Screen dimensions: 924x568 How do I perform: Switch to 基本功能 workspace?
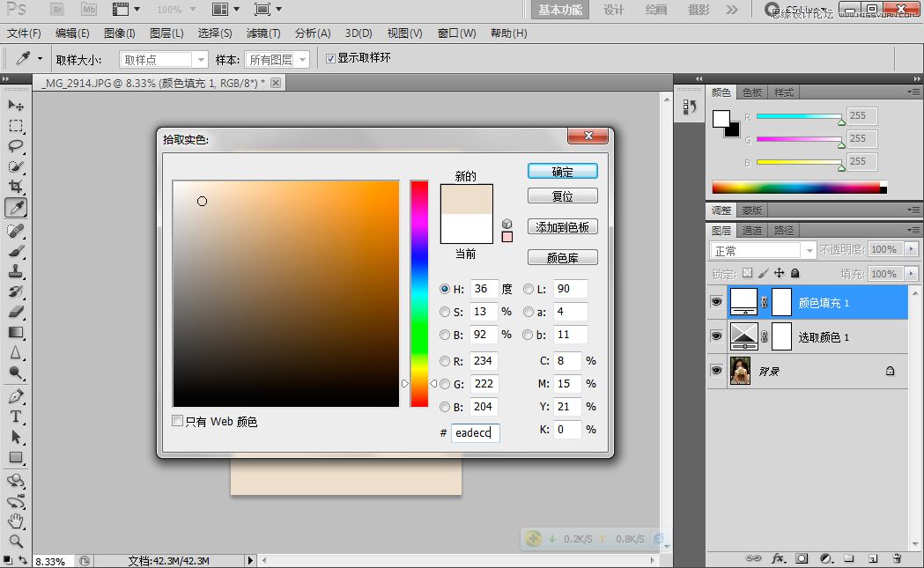pos(560,10)
